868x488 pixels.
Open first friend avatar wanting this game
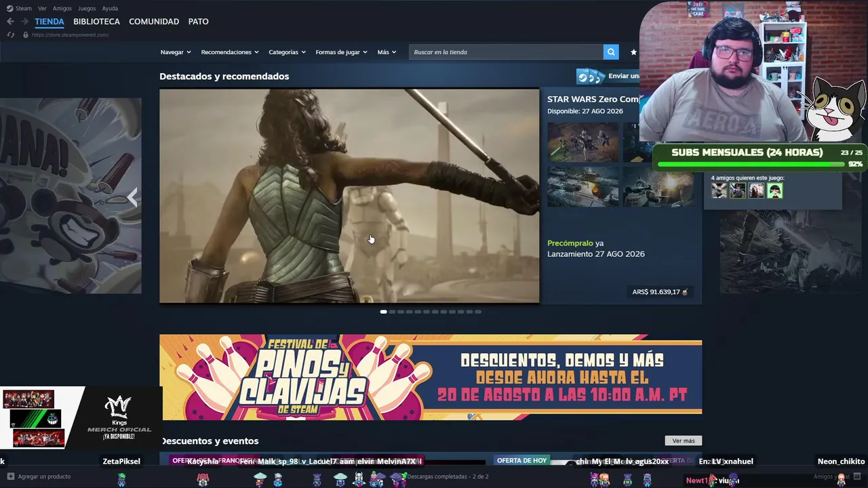coord(719,191)
